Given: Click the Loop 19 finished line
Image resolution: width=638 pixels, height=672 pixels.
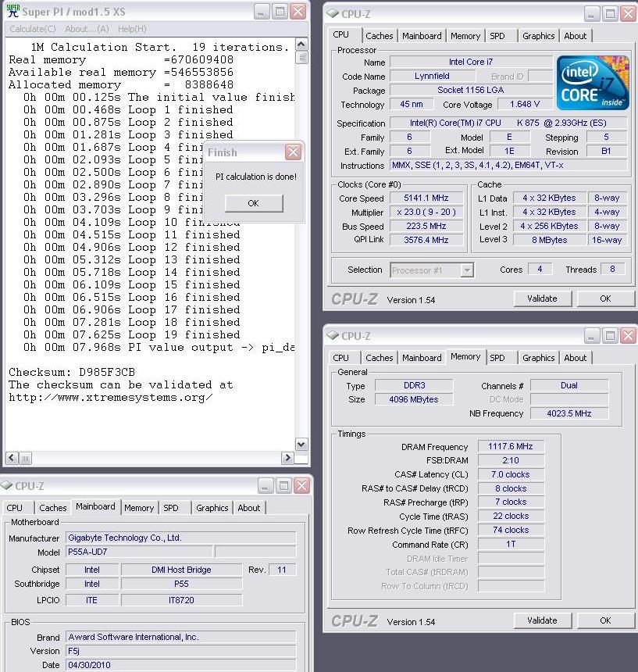Looking at the screenshot, I should 131,334.
